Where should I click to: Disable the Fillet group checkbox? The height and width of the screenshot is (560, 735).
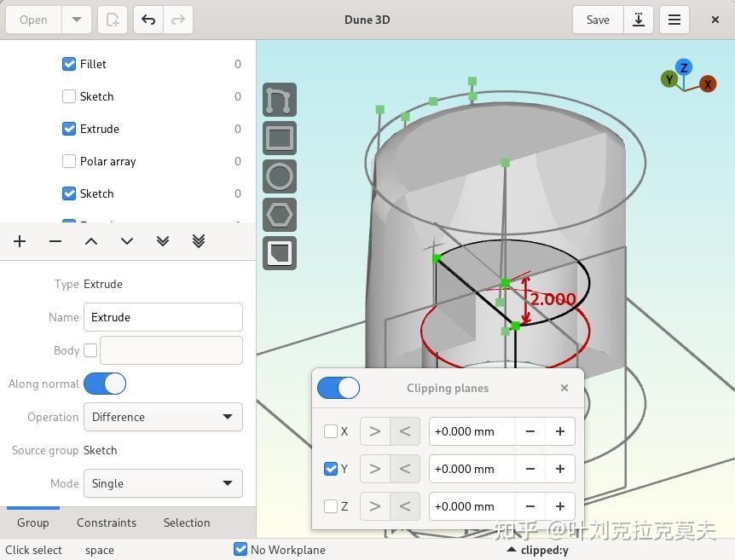[68, 64]
